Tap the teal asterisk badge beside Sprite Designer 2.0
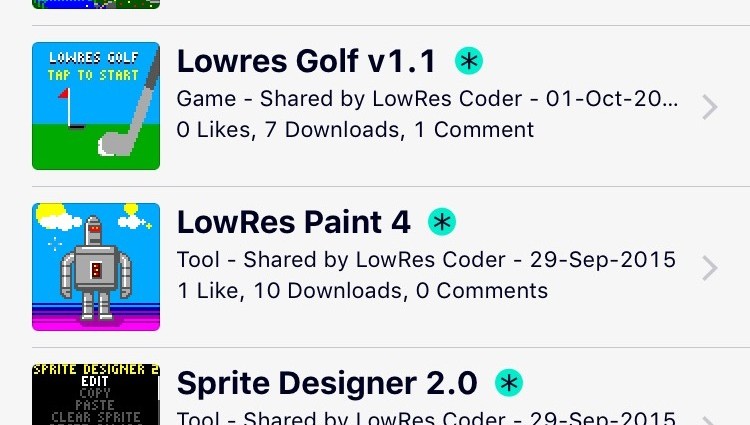This screenshot has width=750, height=425. click(x=510, y=382)
